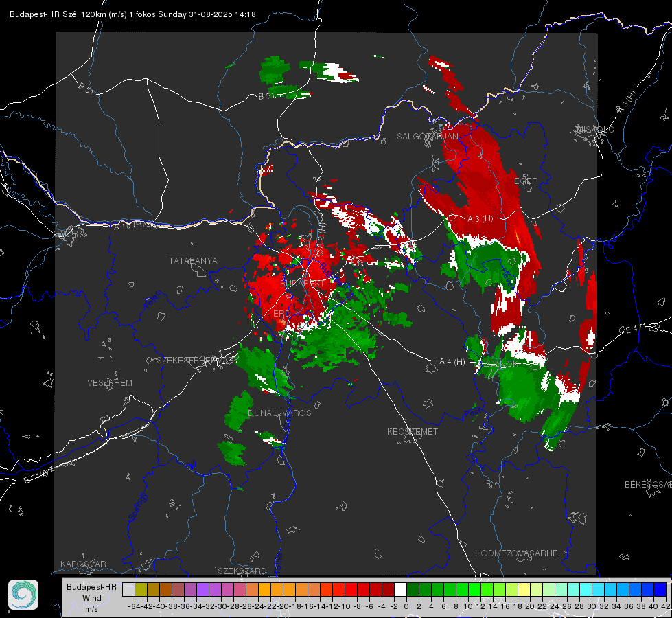Screen dimensions: 672x618
Task: Click the VESZPREM city label
Action: pos(110,383)
